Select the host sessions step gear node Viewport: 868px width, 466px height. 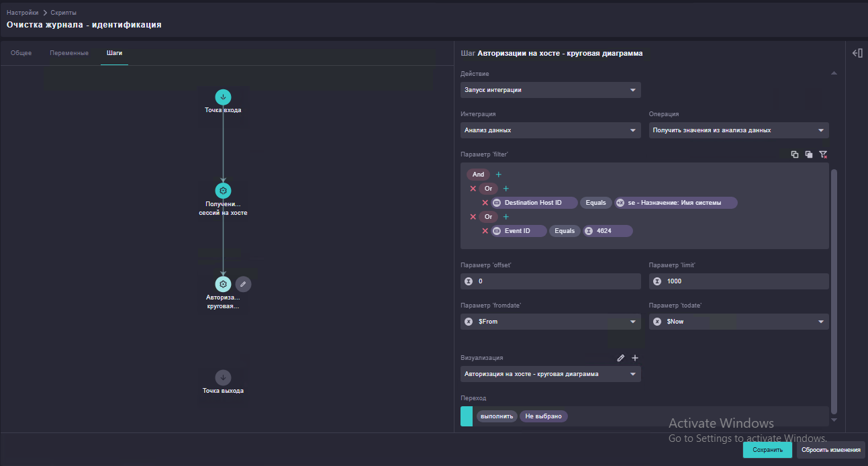223,191
